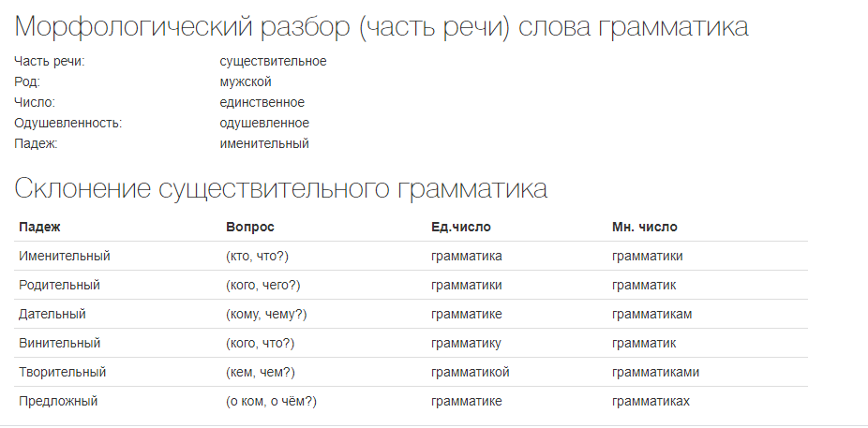This screenshot has height=428, width=868.
Task: Click plural form грамматиках in Предложный row
Action: point(651,402)
